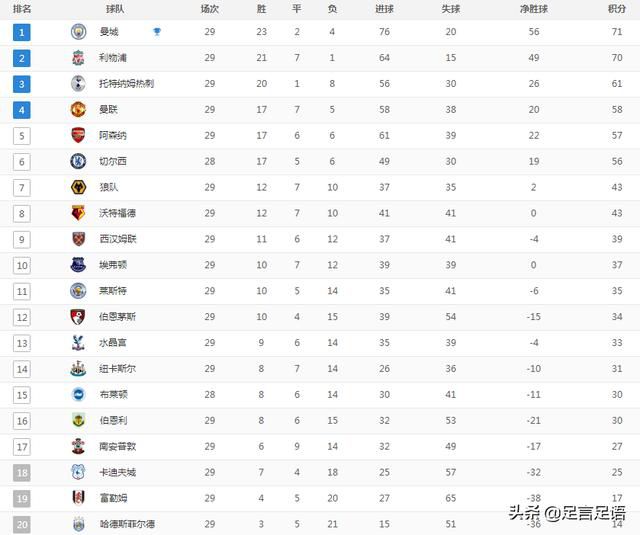The height and width of the screenshot is (535, 640).
Task: Click the Arsenal crest icon
Action: coord(78,135)
